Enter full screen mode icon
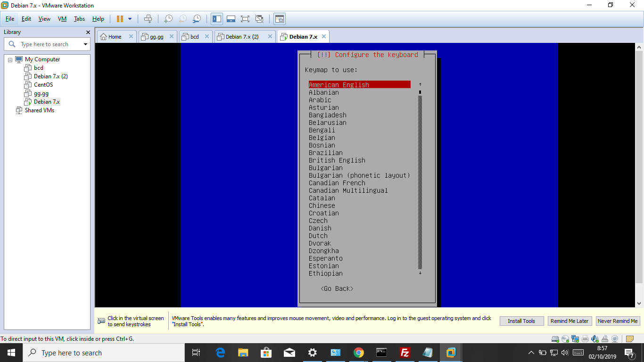Viewport: 644px width, 362px height. click(245, 19)
